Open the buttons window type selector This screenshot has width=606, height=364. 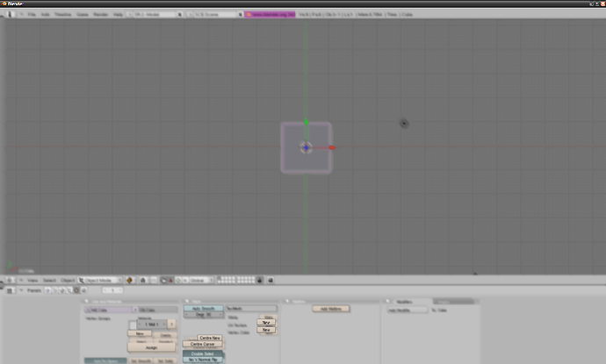pyautogui.click(x=10, y=290)
